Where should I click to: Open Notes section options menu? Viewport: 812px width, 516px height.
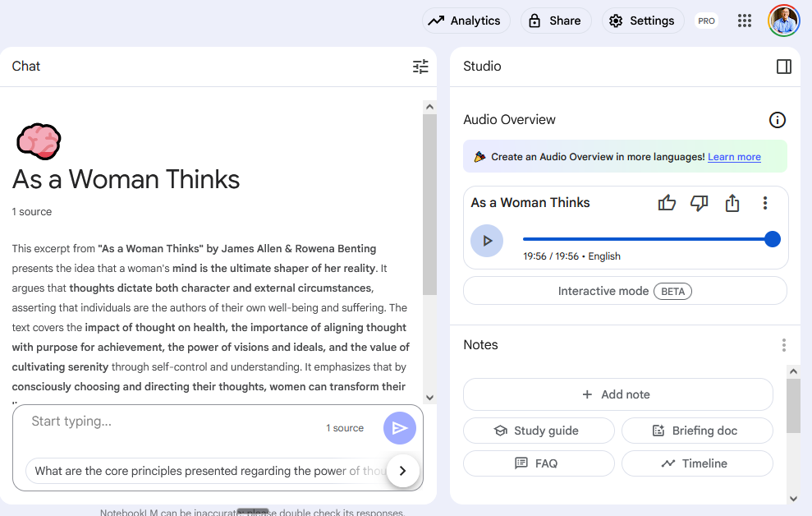tap(783, 345)
